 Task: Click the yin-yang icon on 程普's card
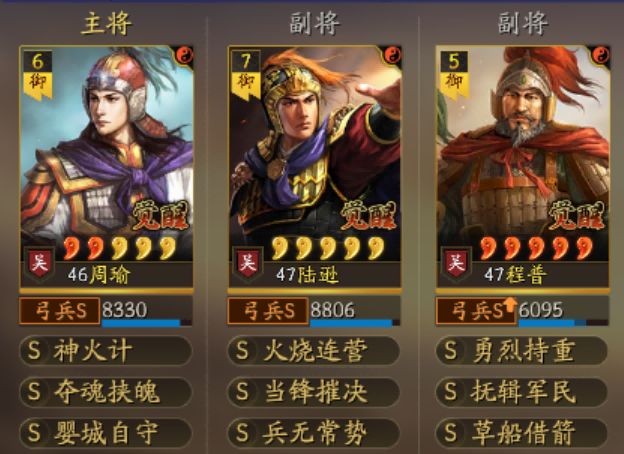point(601,55)
